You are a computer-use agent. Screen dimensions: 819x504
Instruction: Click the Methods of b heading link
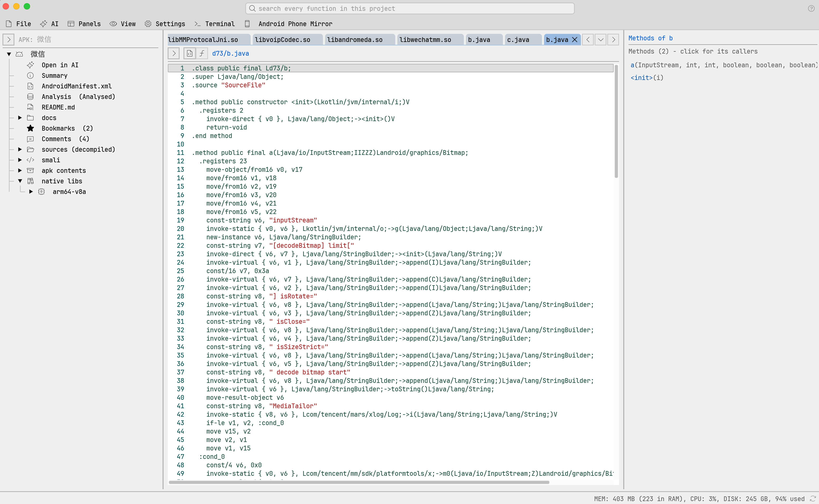[650, 38]
